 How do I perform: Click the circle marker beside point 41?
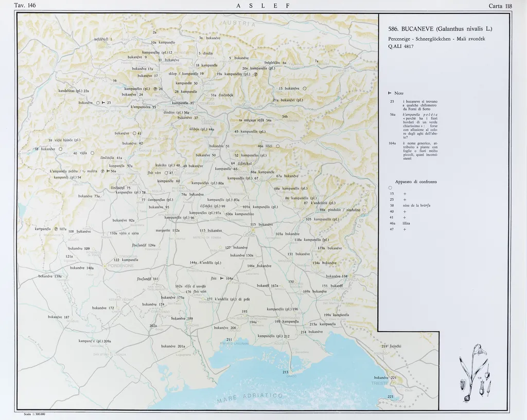click(x=135, y=134)
